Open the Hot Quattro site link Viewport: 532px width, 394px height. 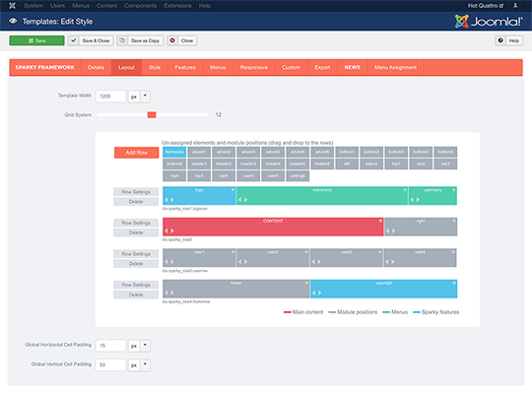pos(486,6)
